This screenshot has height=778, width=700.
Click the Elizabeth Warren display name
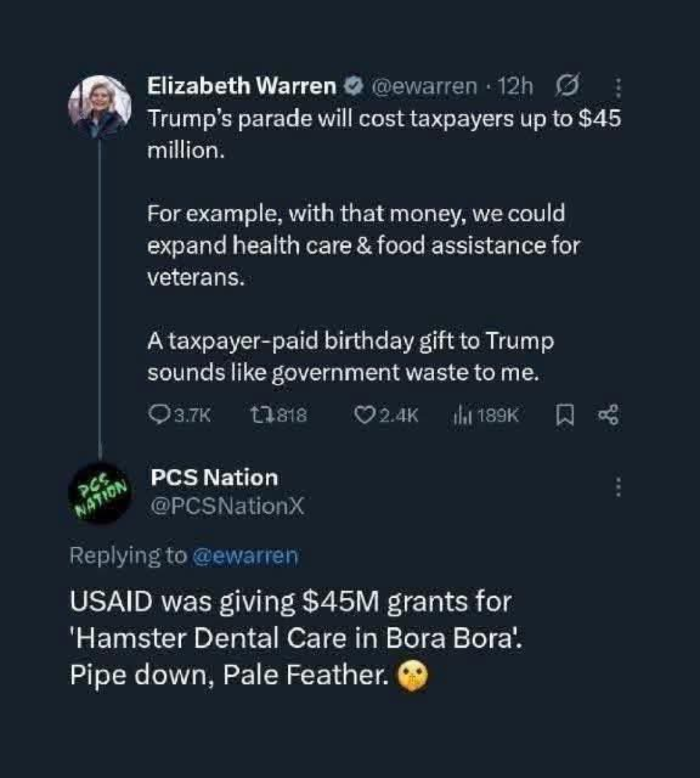click(x=242, y=86)
